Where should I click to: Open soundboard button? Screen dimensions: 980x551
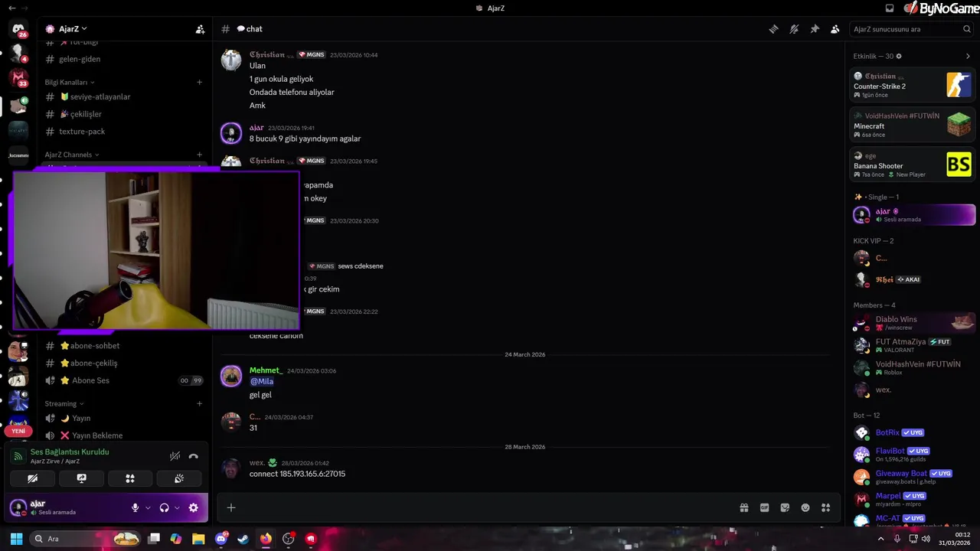point(179,478)
